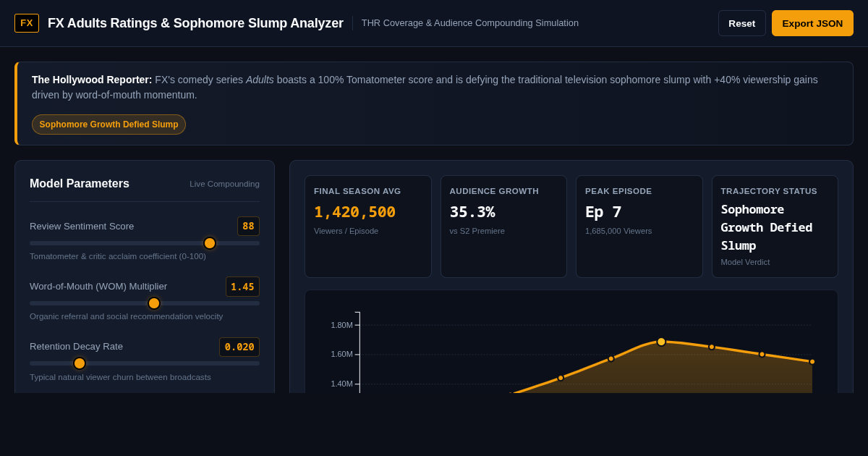Click the FX Adults Ratings analyzer title
Viewport: 868px width, 456px height.
point(195,23)
